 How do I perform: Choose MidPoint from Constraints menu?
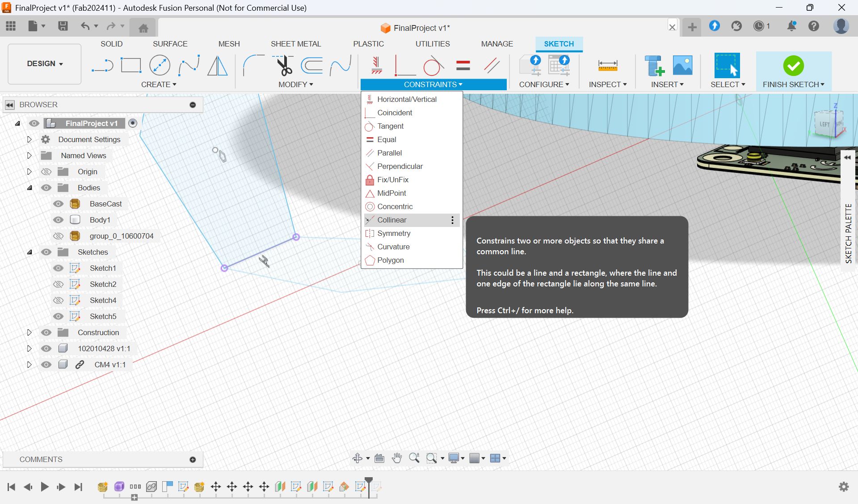pyautogui.click(x=411, y=193)
